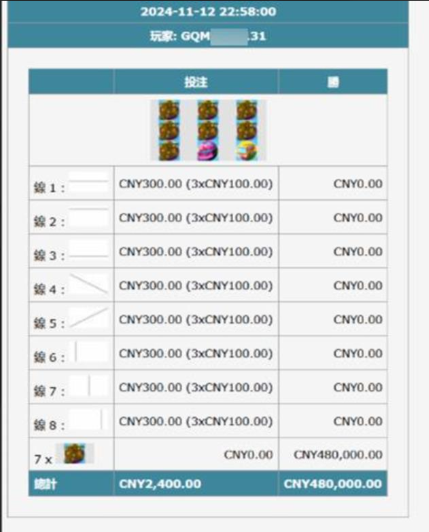Click the line 8 right vertical payline icon

(x=89, y=420)
